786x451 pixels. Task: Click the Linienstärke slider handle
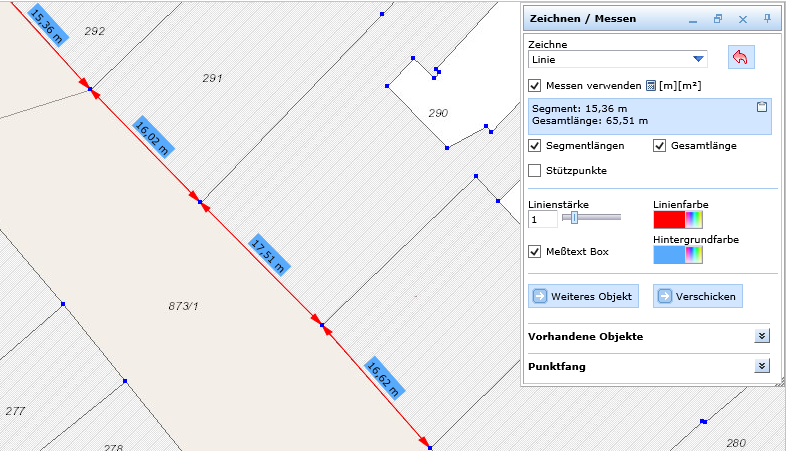click(574, 217)
